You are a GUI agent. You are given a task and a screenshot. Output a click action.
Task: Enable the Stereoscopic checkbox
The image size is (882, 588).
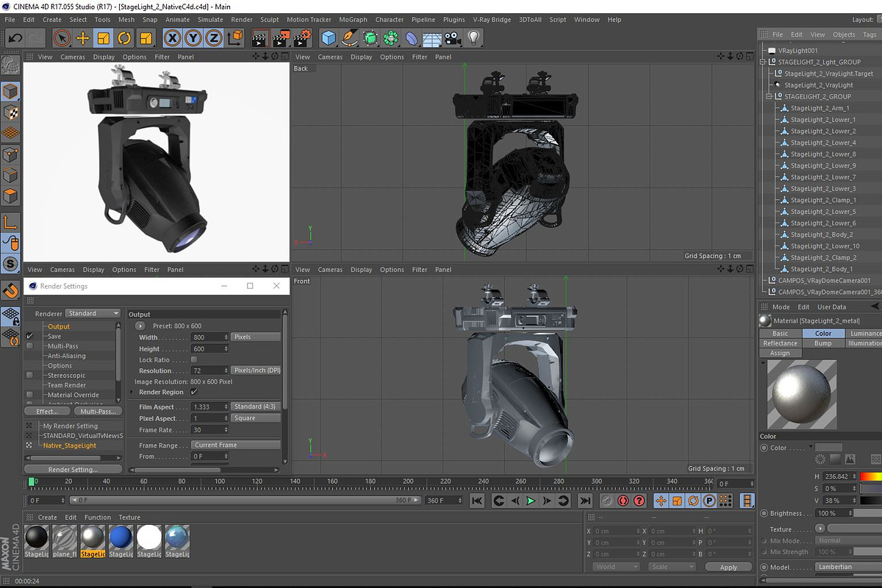click(x=29, y=375)
